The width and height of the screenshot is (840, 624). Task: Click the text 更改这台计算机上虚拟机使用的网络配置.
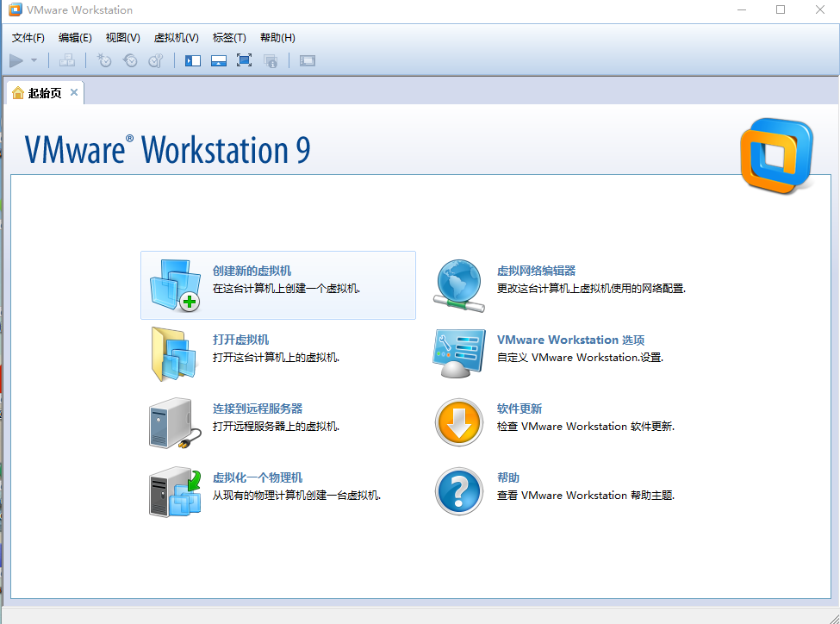click(x=591, y=289)
